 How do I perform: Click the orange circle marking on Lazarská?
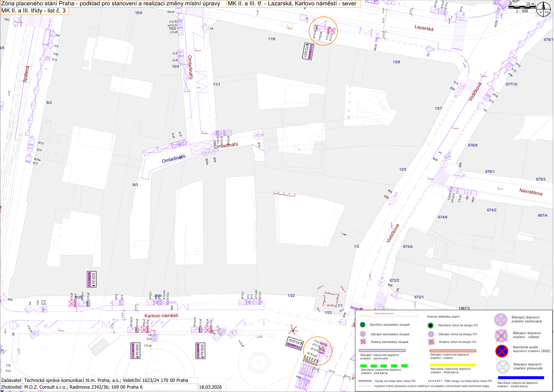[323, 31]
